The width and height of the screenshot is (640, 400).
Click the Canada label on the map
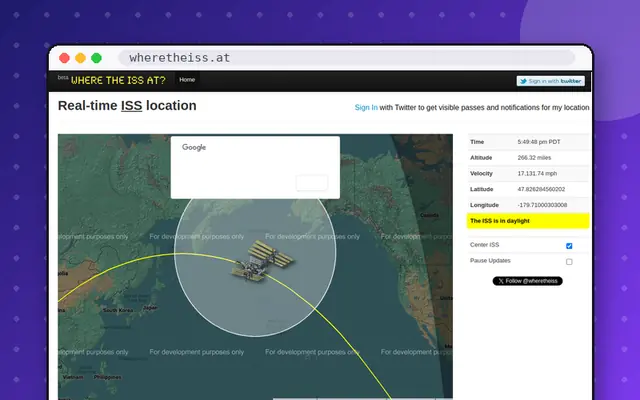coord(429,215)
